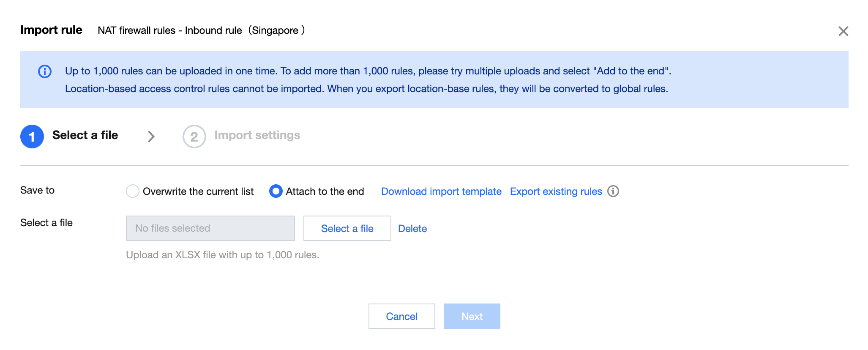Click the Select a file step heading
Viewport: 868px width, 350px height.
coord(85,135)
